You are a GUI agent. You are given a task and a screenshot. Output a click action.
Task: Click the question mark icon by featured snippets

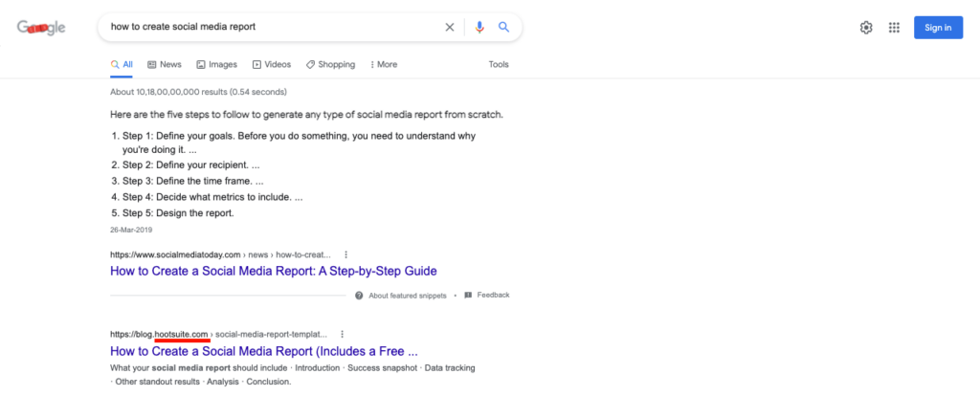click(359, 296)
